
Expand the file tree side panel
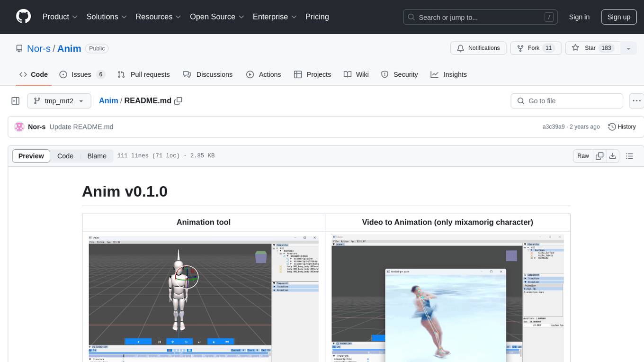point(15,101)
